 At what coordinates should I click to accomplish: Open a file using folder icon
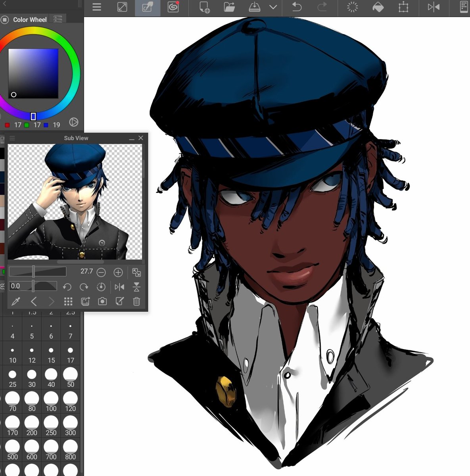[x=229, y=7]
